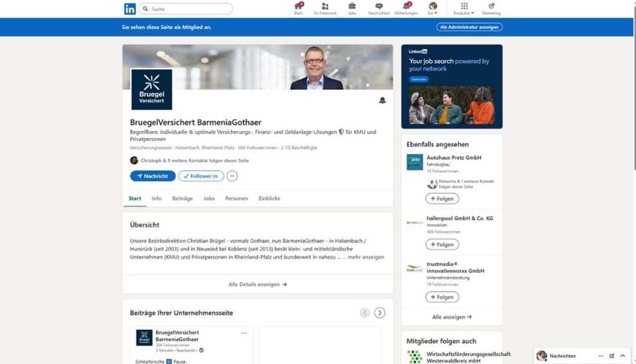
Task: Open the Sie profile menu
Action: (x=433, y=8)
